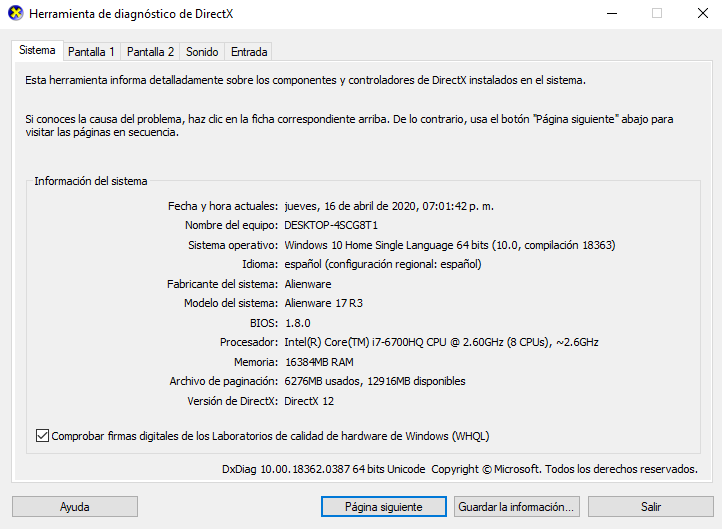
Task: Click the Ayuda button
Action: click(75, 506)
